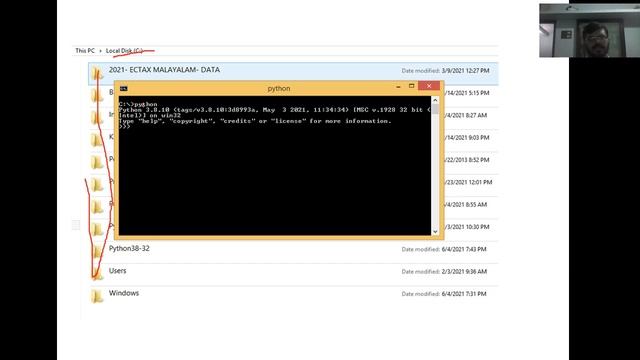Click the Python38-32 folder icon
The width and height of the screenshot is (640, 360).
click(97, 251)
